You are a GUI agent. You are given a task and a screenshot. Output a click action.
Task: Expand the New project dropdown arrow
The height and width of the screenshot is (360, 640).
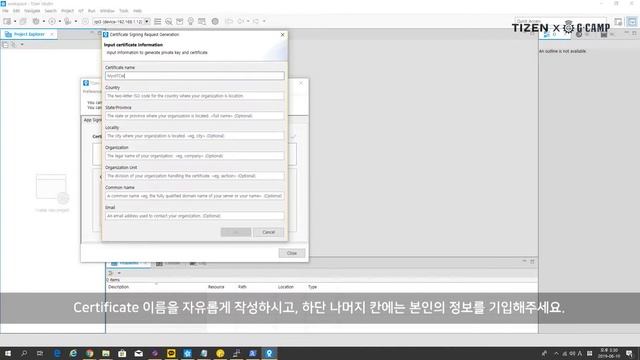(x=15, y=21)
